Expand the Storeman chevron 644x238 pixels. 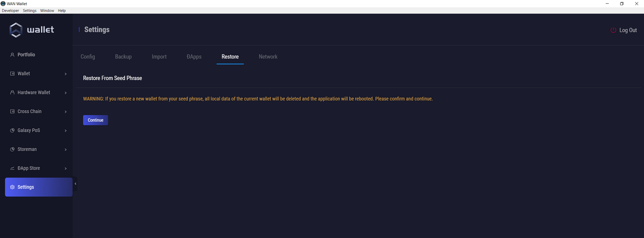coord(66,150)
